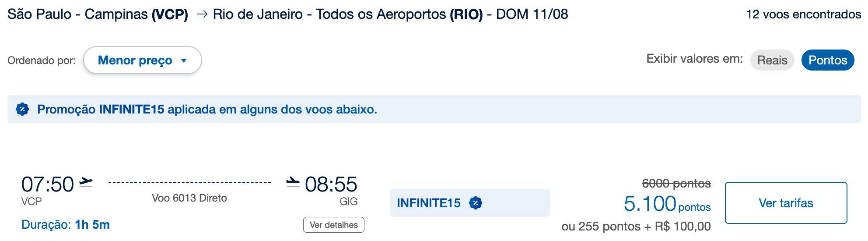Switch displayed values to Reais
This screenshot has height=241, width=868.
coord(772,60)
